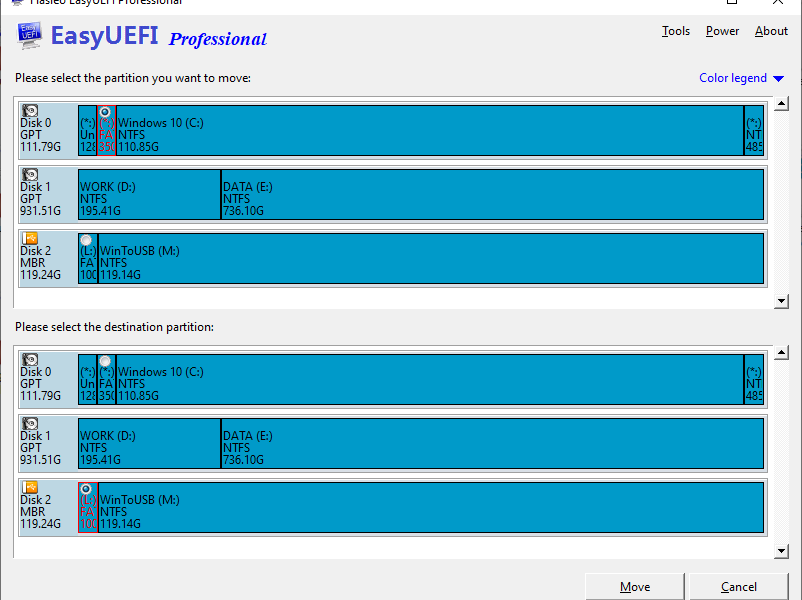Viewport: 802px width, 600px height.
Task: Click WORK (D:) partition block in source list
Action: (x=149, y=194)
